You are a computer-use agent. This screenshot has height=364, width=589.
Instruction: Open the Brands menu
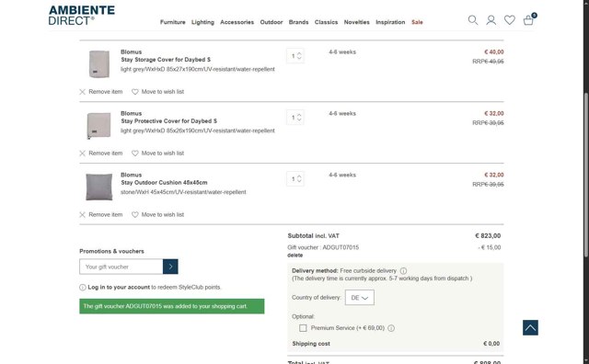tap(298, 22)
